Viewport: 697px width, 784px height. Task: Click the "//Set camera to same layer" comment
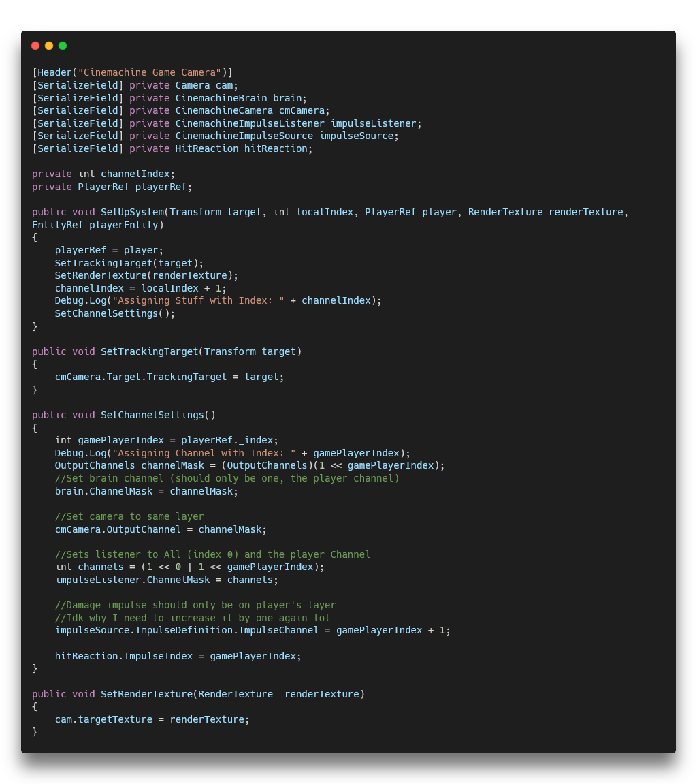point(129,516)
